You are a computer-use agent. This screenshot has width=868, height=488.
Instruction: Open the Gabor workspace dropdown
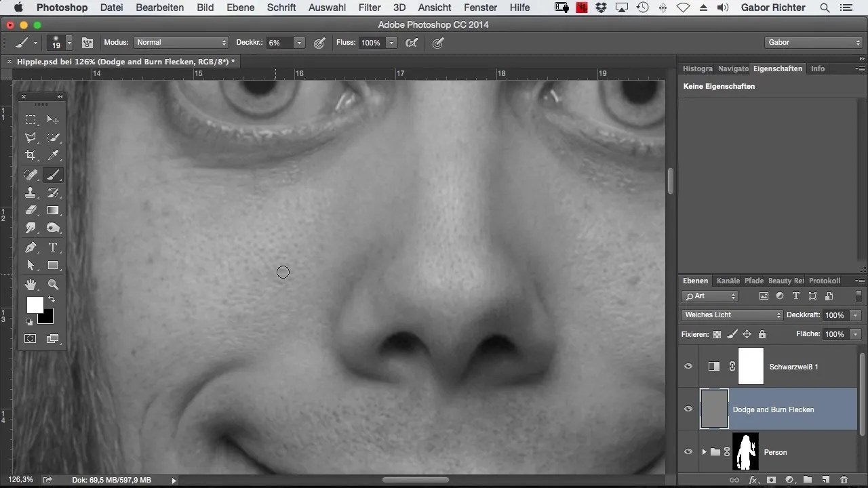(x=813, y=43)
